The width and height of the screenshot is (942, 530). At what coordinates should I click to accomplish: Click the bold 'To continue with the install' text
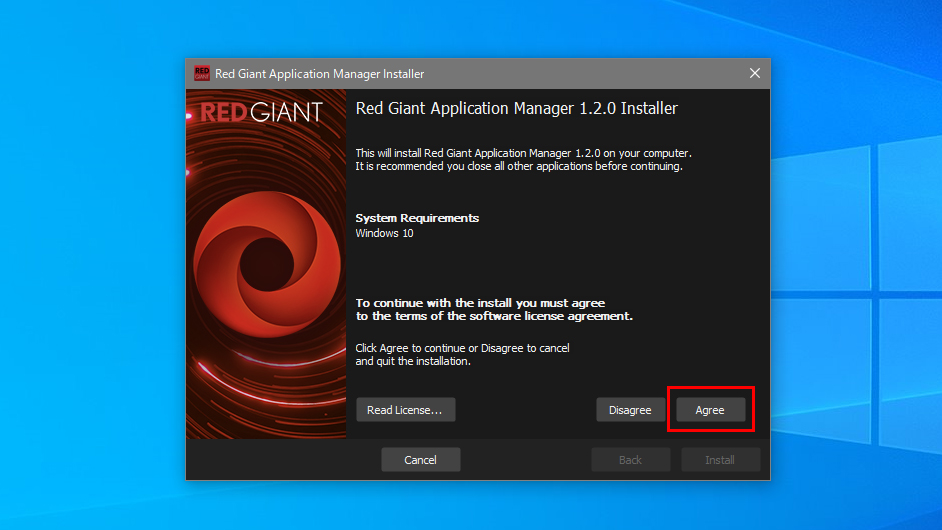pos(494,309)
